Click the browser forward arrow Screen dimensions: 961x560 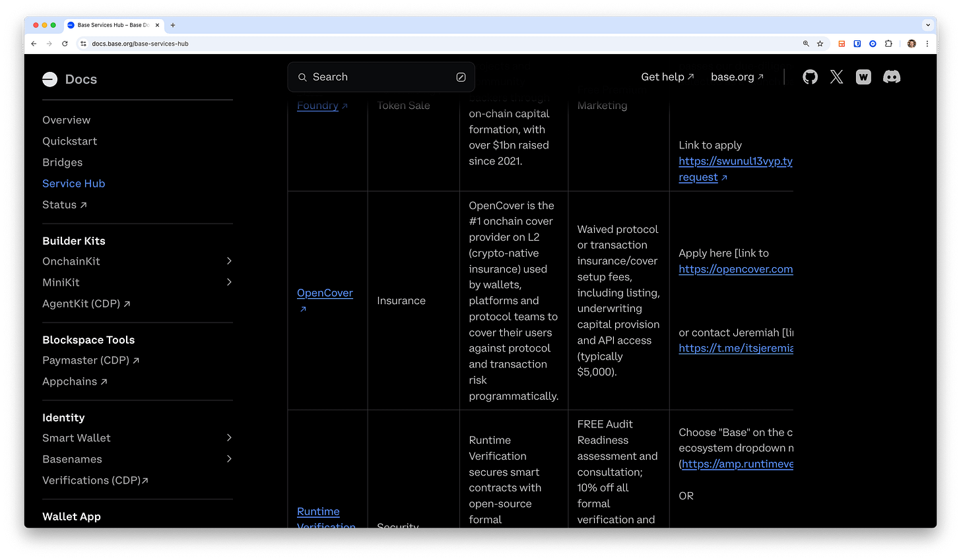point(49,44)
